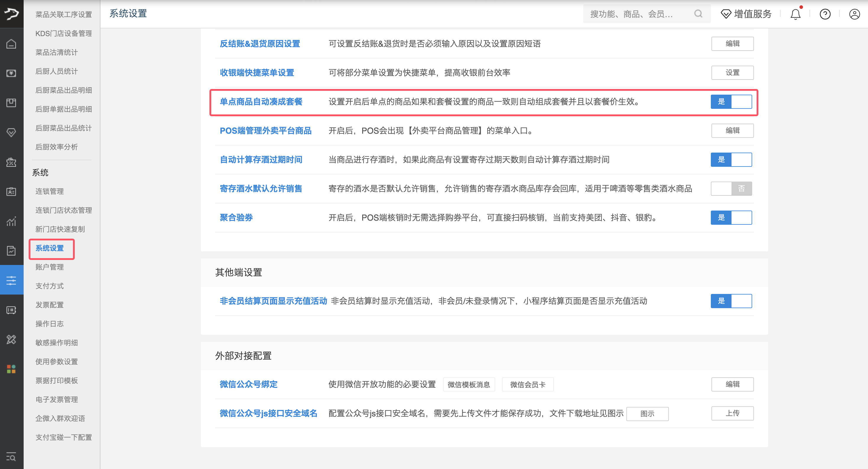Open the report document icon in sidebar
The height and width of the screenshot is (469, 868).
12,250
